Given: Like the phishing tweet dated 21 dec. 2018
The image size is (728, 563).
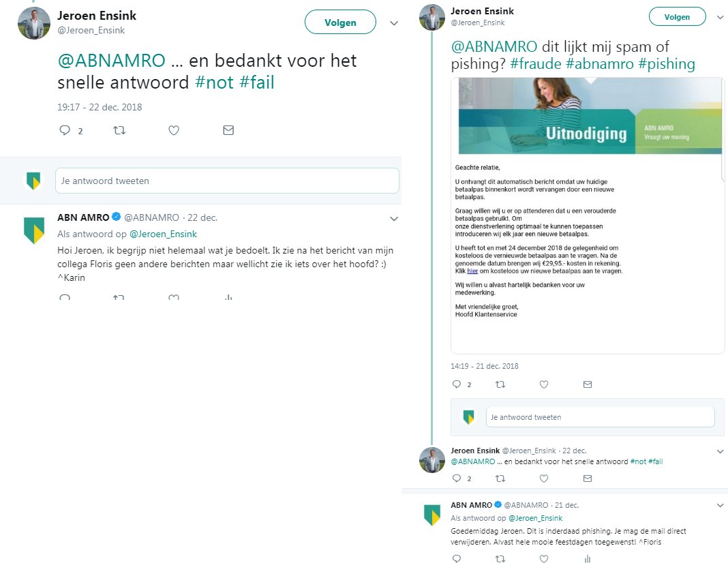Looking at the screenshot, I should pos(544,384).
